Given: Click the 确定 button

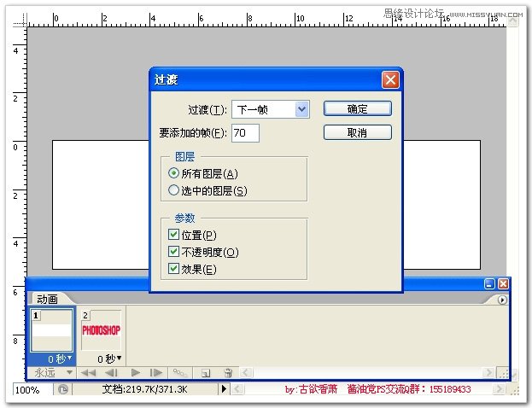Looking at the screenshot, I should (x=358, y=109).
